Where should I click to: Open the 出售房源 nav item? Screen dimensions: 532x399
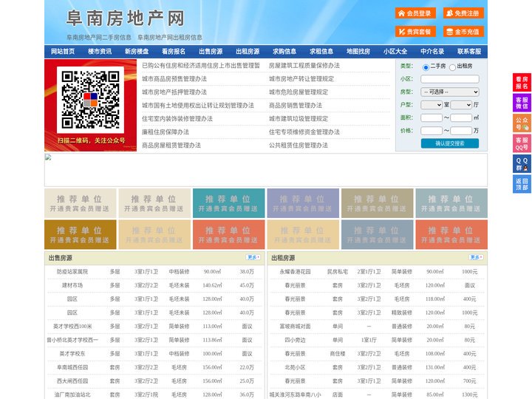click(211, 52)
